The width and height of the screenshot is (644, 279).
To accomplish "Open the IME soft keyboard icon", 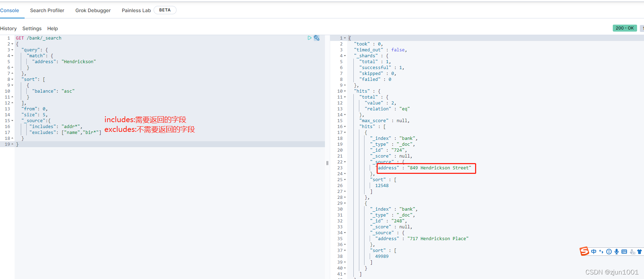I will pos(624,252).
